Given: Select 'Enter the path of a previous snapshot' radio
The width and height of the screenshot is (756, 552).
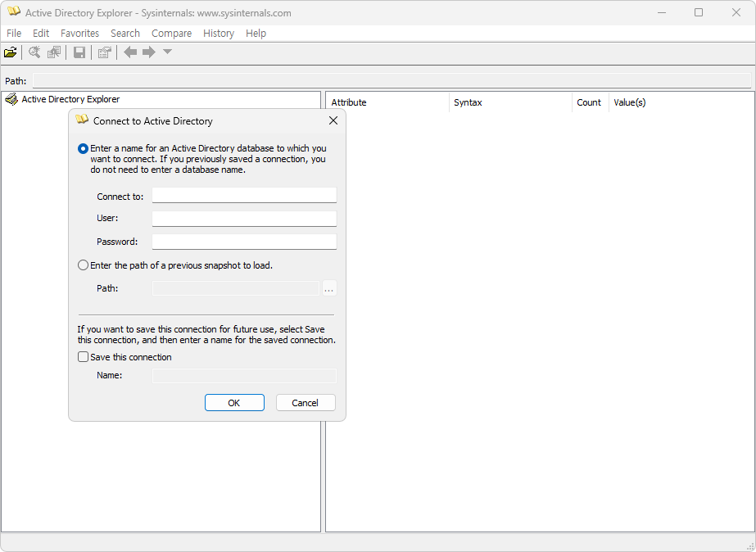Looking at the screenshot, I should 83,265.
